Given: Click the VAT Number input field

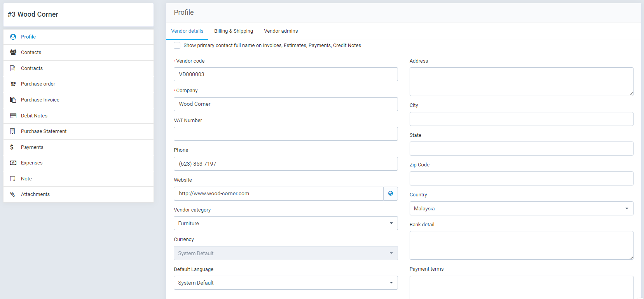Looking at the screenshot, I should point(286,134).
